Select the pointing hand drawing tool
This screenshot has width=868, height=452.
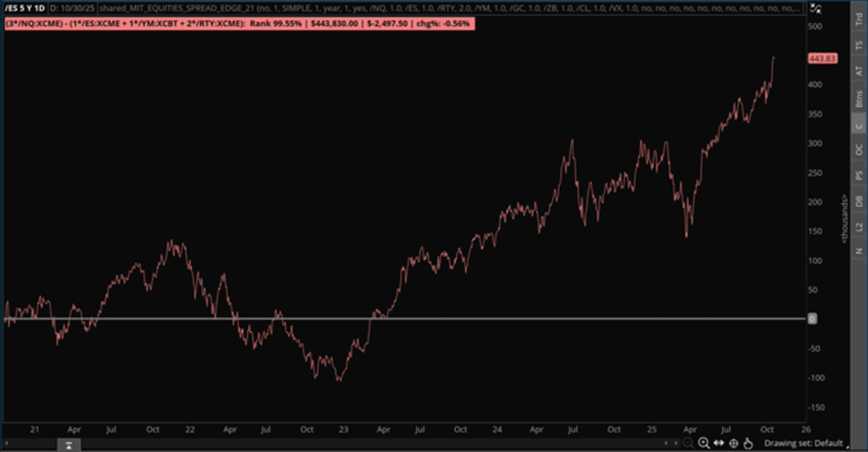749,442
